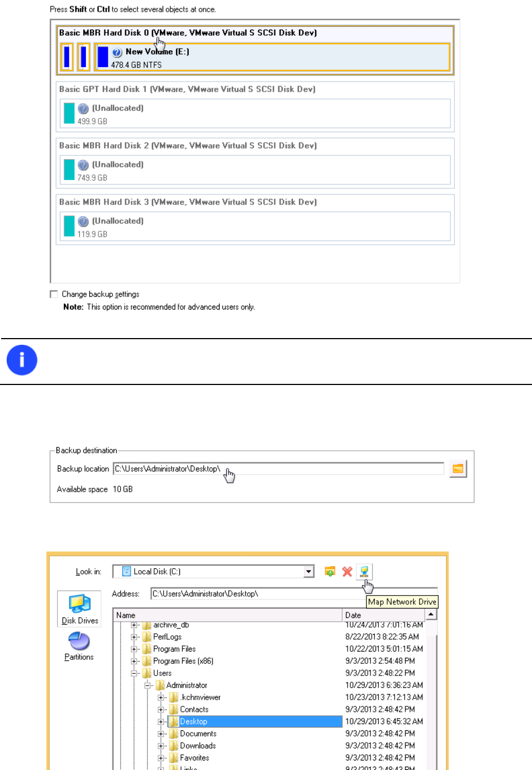Viewport: 532px width, 770px height.
Task: Expand the PerfLogs folder
Action: [134, 637]
